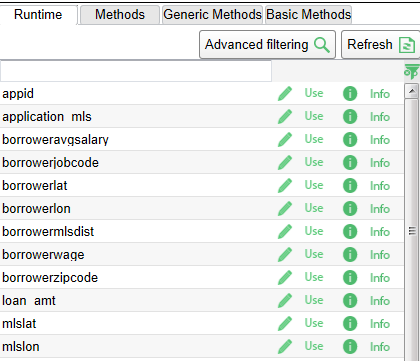The height and width of the screenshot is (361, 420).
Task: Click Use link for appid
Action: click(314, 93)
